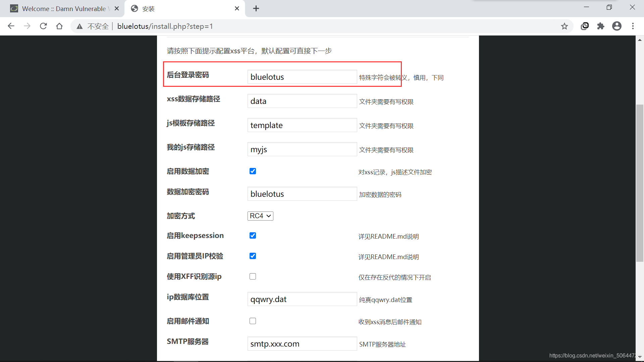Close the 安装 tab
Screen dimensions: 644x362
[x=237, y=9]
